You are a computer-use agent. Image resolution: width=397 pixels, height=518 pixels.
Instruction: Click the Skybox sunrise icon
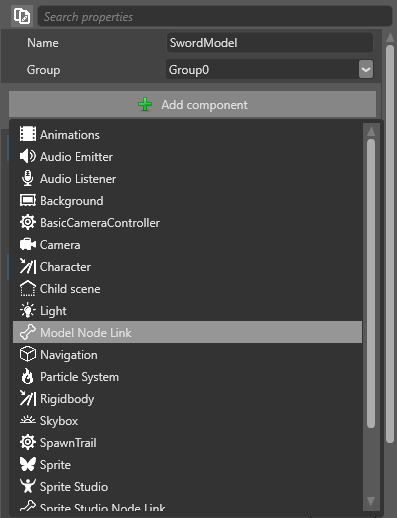[x=28, y=420]
